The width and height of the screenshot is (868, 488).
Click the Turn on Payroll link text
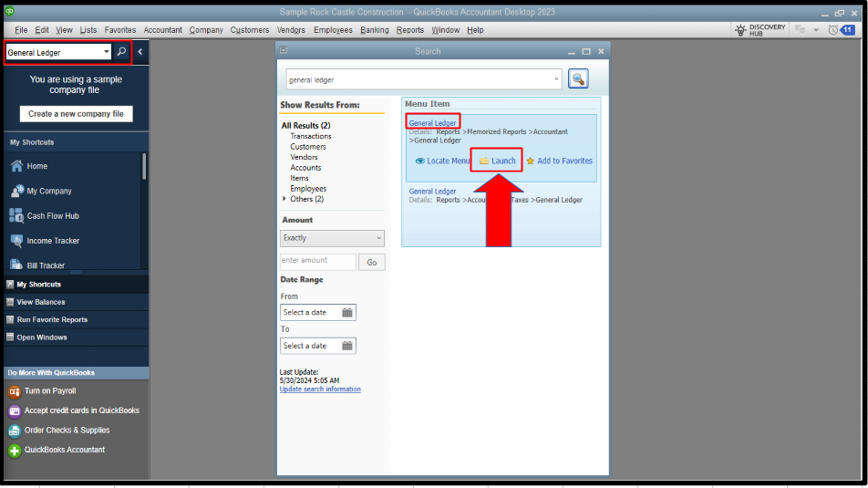50,390
